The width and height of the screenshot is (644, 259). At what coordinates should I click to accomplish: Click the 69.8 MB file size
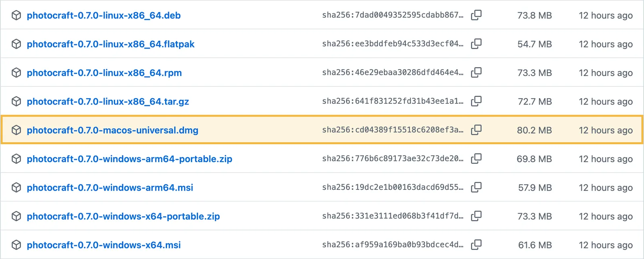coord(535,159)
